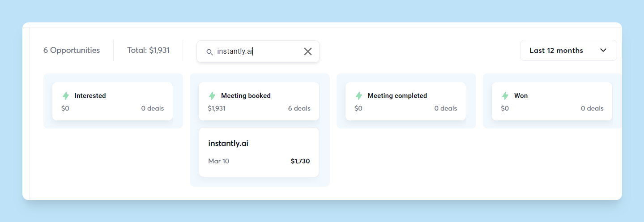Click 0 deals count under Meeting completed
The image size is (644, 222).
coord(446,108)
